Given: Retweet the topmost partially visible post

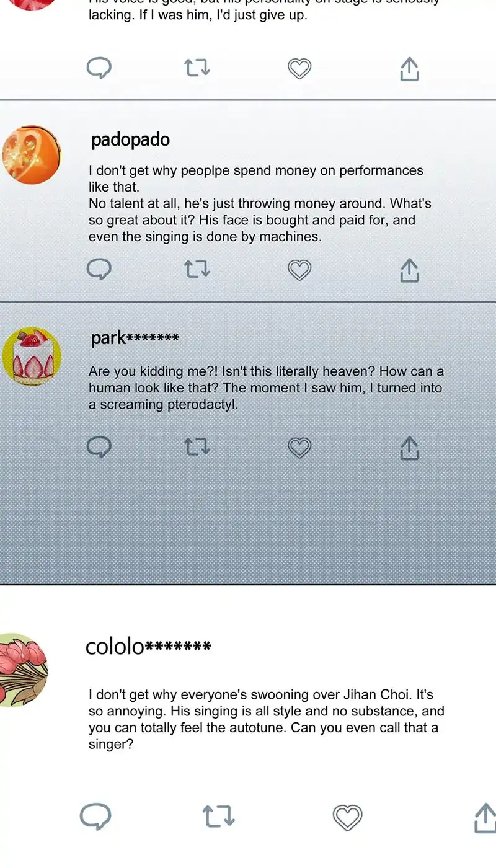Looking at the screenshot, I should [x=197, y=68].
